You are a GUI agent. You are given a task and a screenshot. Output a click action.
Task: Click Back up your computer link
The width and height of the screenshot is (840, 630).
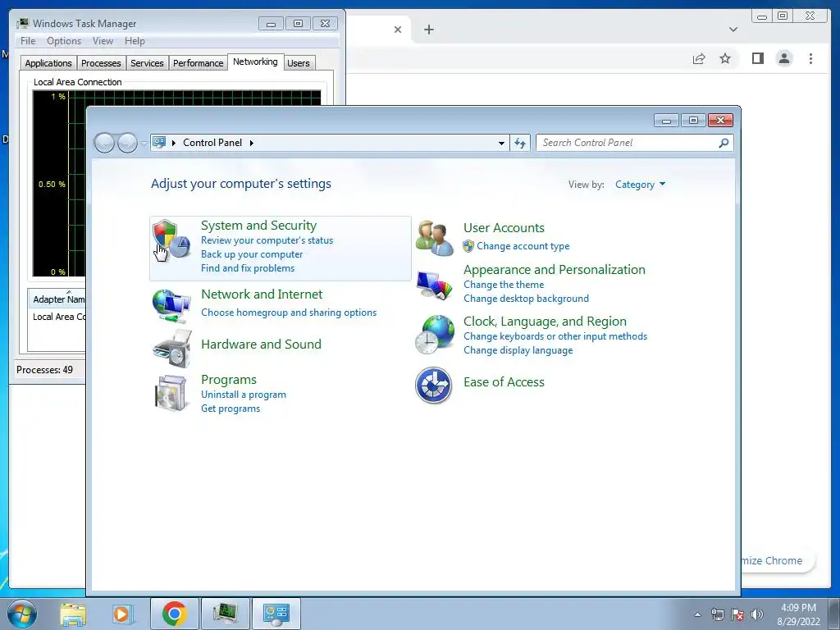(x=252, y=254)
